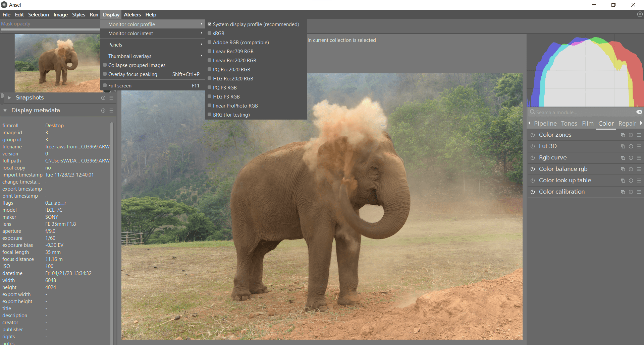Viewport: 644px width, 345px height.
Task: Open the Ateliers menu
Action: click(132, 15)
